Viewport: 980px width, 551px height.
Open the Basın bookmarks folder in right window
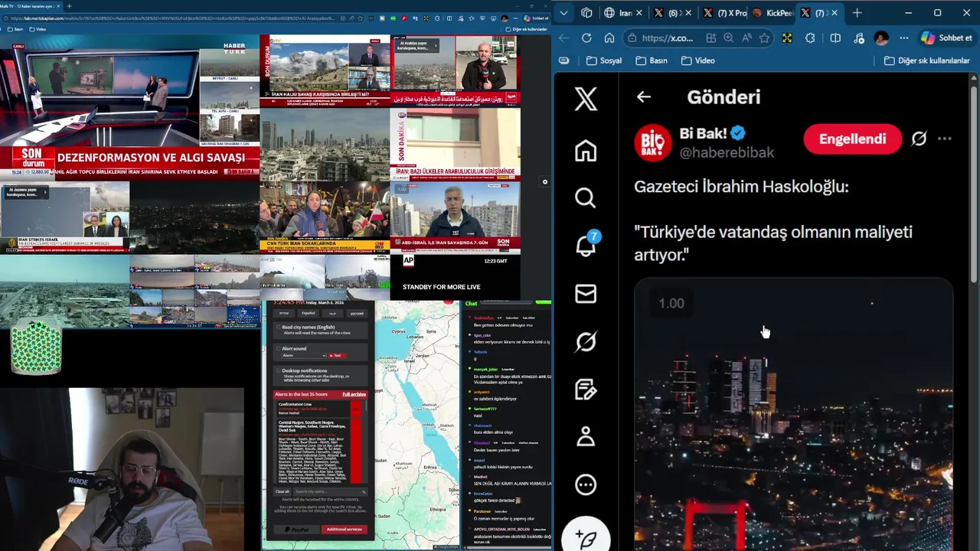coord(652,60)
